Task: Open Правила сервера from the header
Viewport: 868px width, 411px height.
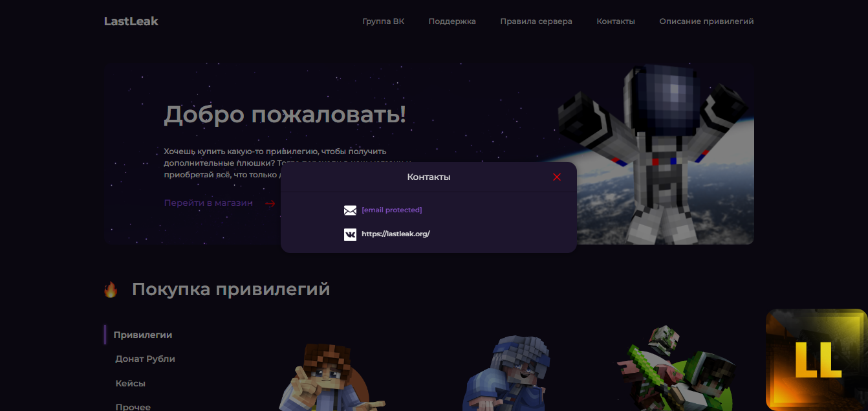Action: coord(536,21)
